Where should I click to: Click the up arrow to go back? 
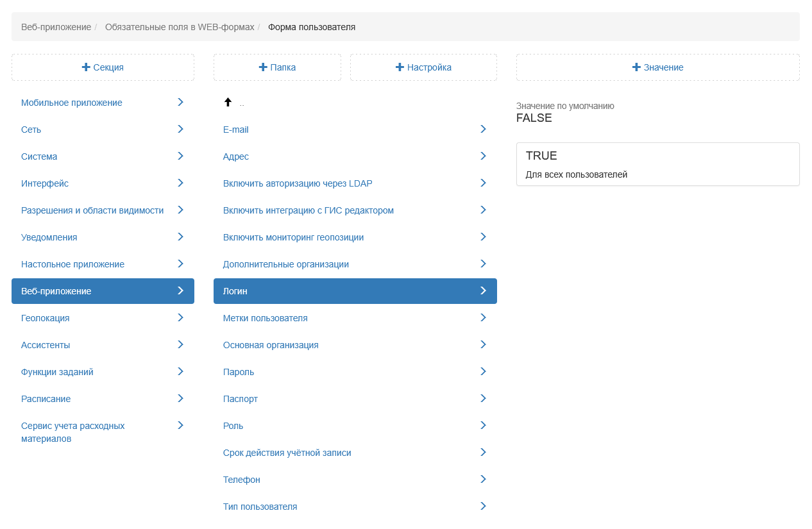pyautogui.click(x=228, y=103)
